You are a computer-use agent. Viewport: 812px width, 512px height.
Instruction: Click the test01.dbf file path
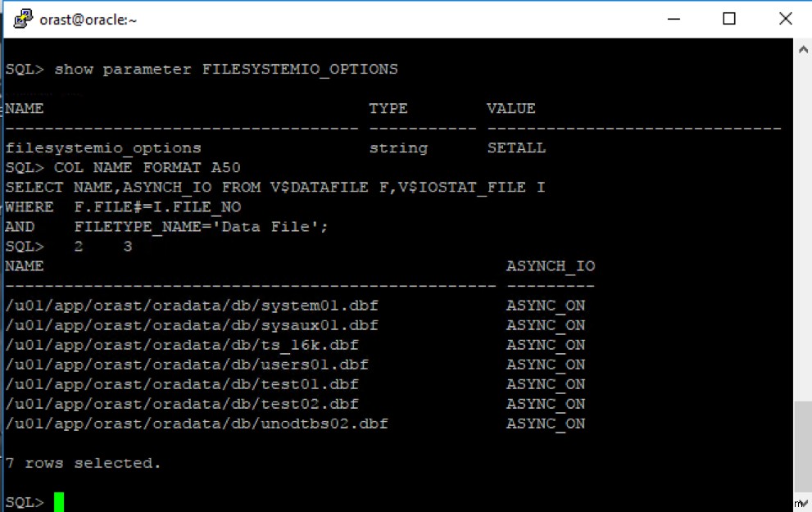tap(182, 384)
